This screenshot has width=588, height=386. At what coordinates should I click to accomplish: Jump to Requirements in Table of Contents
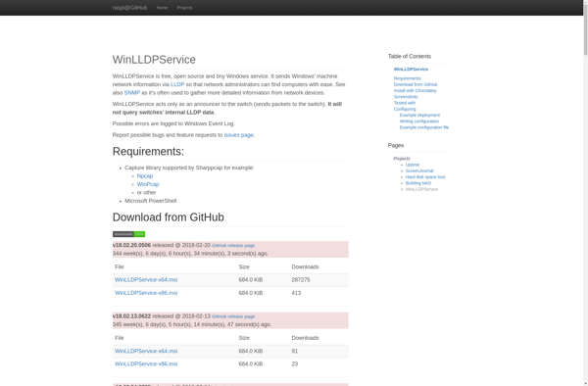click(x=408, y=78)
